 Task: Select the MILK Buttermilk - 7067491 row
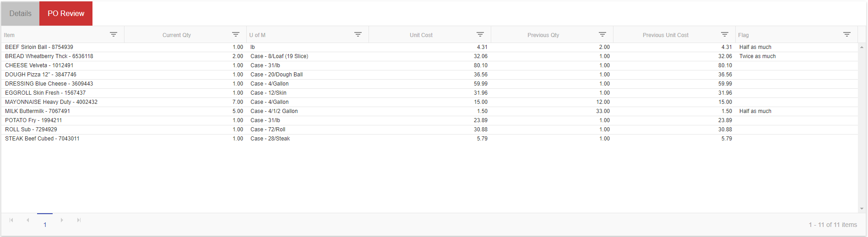coord(429,111)
